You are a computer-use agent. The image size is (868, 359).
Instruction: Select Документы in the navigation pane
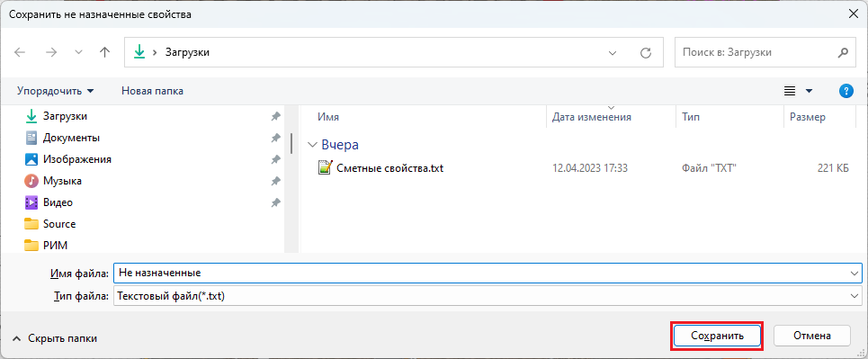(x=71, y=138)
